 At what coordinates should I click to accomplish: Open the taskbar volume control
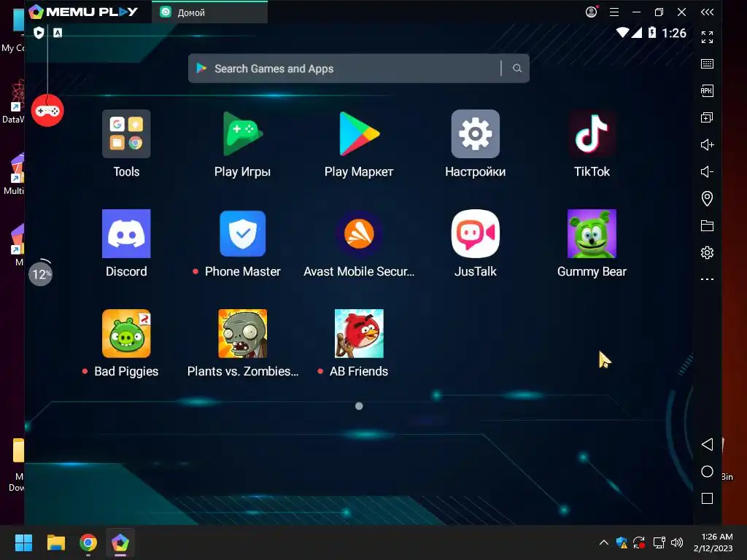tap(676, 542)
